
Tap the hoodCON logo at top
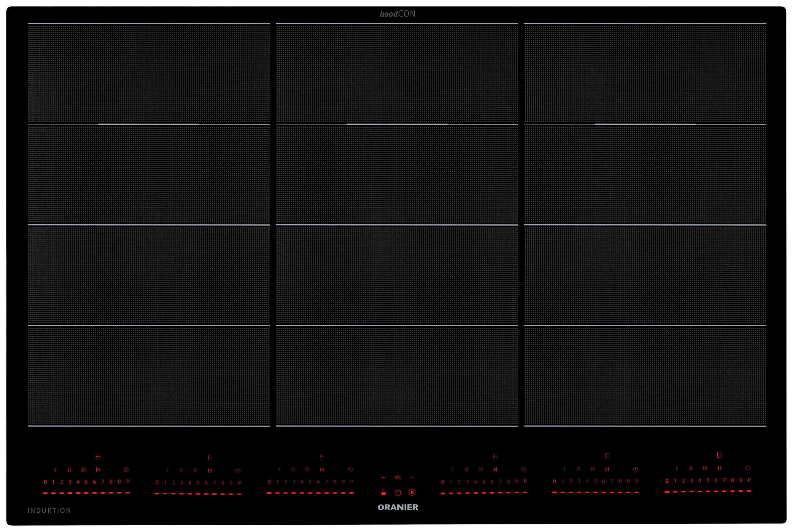click(x=397, y=14)
